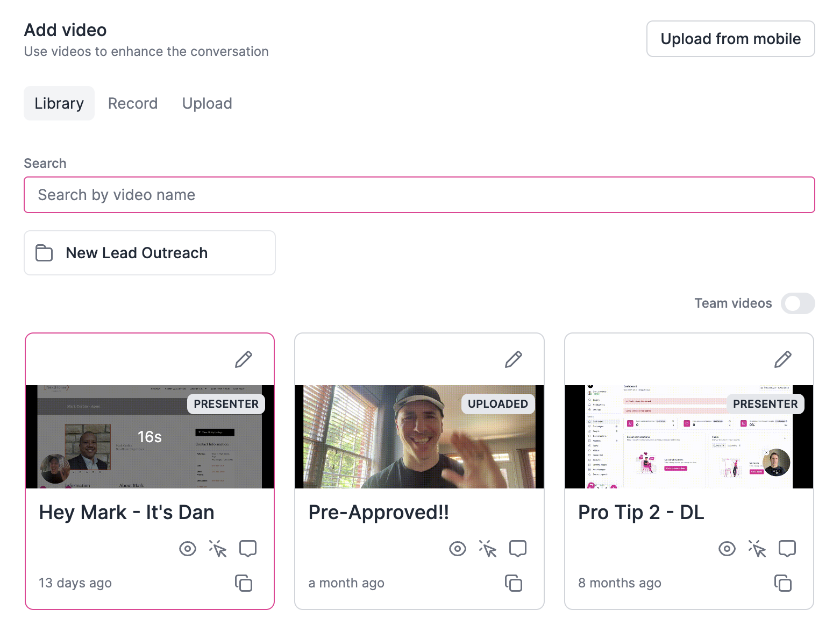
Task: Click comment bubble icon on "Pre-Approved!!"
Action: 518,548
